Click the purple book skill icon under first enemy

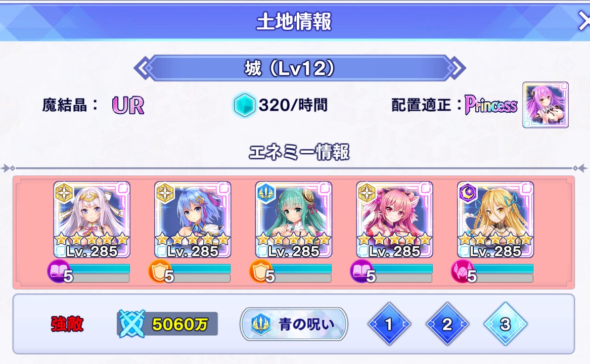point(59,271)
